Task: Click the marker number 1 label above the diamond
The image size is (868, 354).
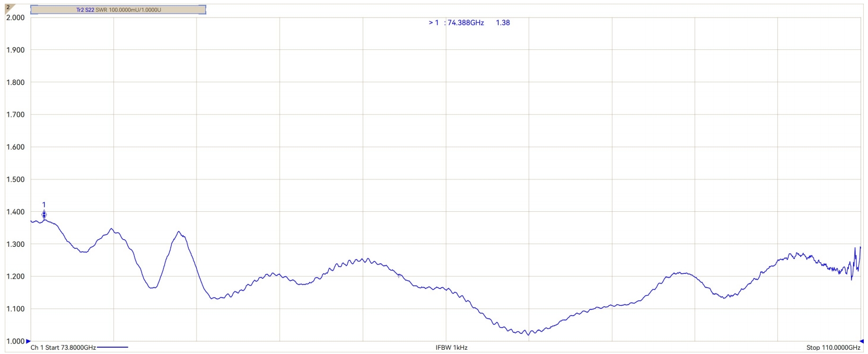Action: point(44,204)
